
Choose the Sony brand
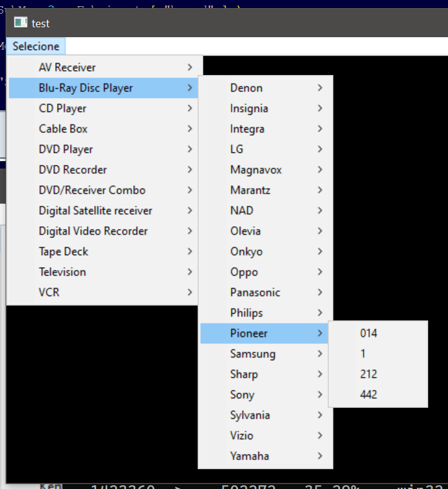click(265, 395)
